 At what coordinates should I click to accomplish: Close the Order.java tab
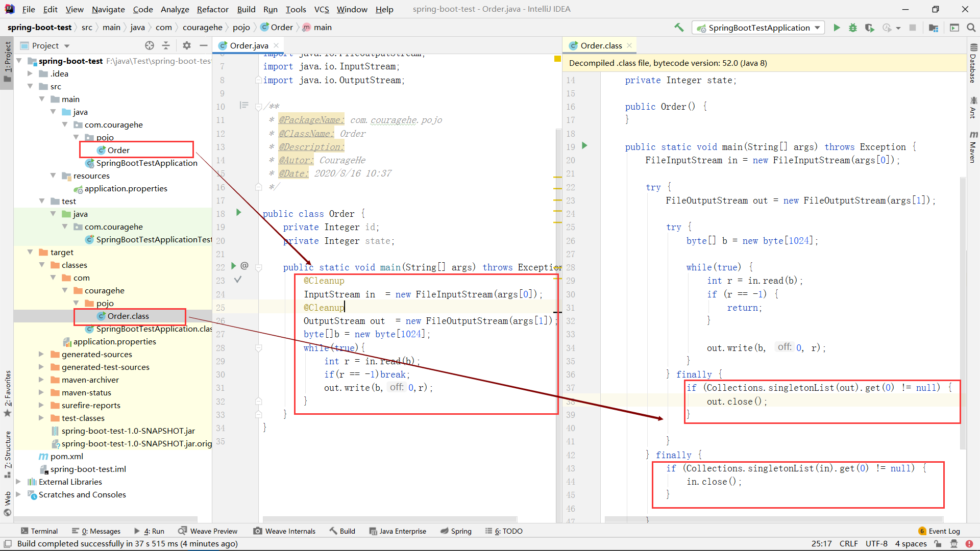pyautogui.click(x=276, y=45)
